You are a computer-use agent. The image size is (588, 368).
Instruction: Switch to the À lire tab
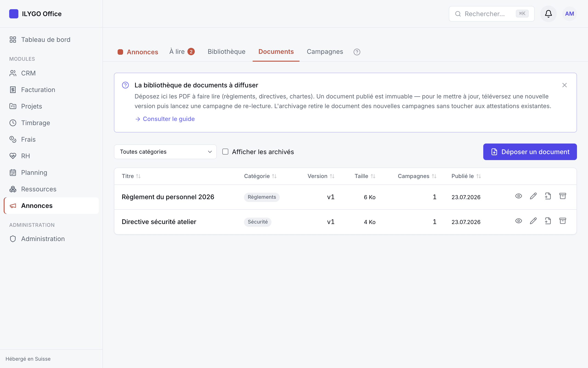[x=182, y=52]
